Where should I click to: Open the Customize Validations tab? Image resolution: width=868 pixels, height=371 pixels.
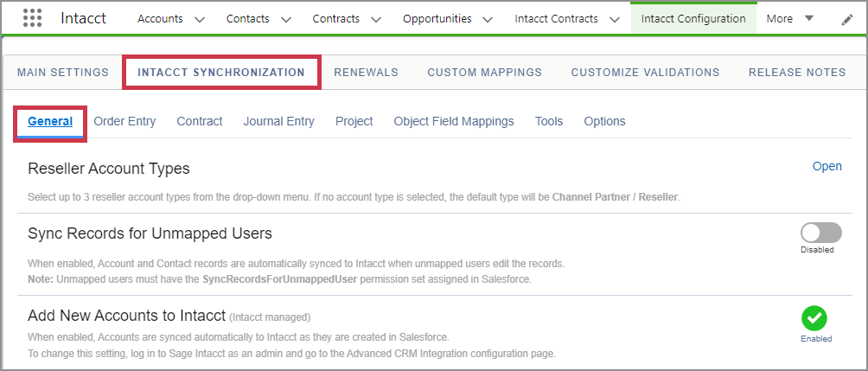point(645,73)
